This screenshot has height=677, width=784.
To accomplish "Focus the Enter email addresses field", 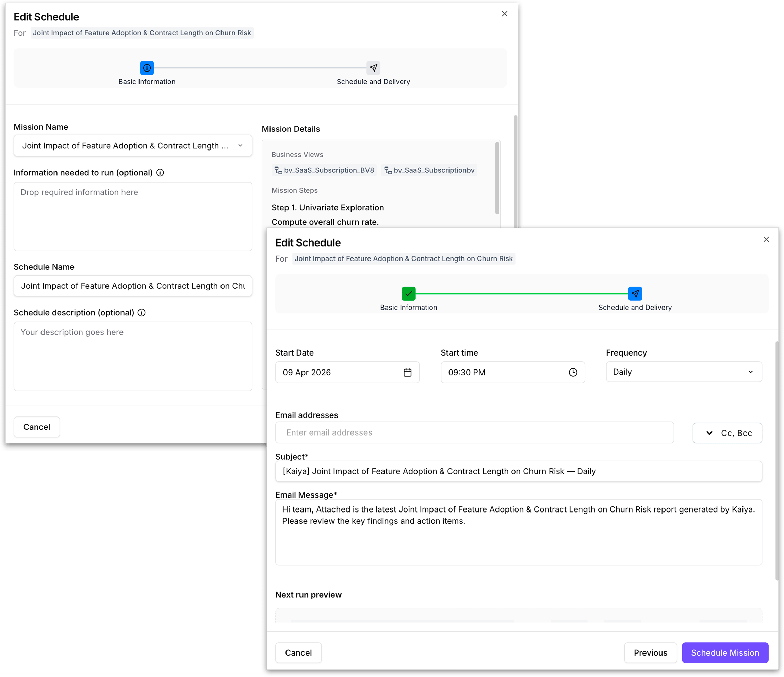I will coord(474,432).
